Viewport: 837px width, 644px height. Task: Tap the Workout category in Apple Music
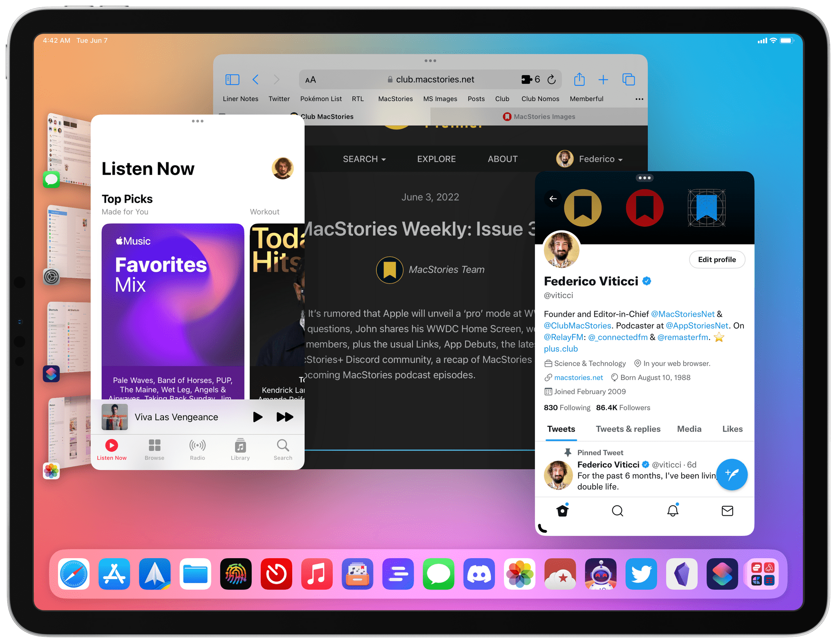pyautogui.click(x=264, y=212)
